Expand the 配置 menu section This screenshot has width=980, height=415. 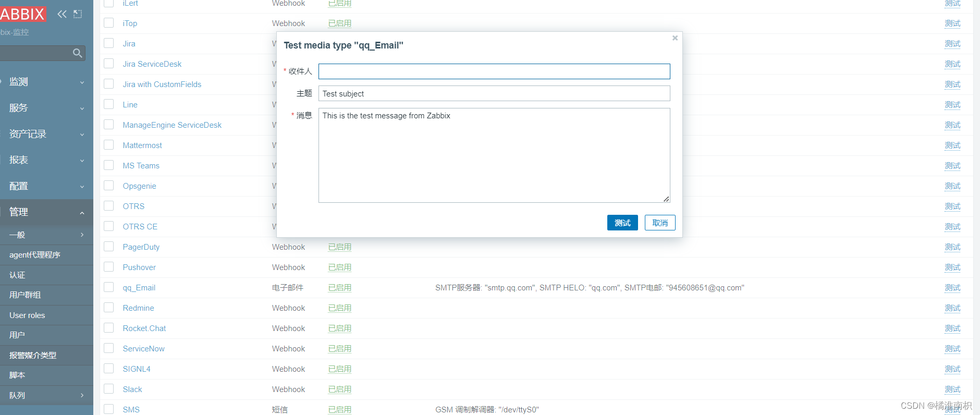46,186
